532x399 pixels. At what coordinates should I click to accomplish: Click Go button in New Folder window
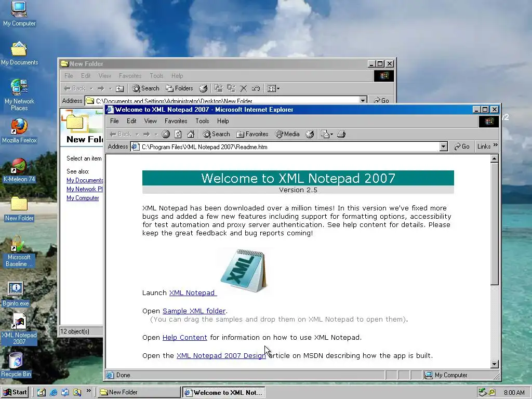click(x=381, y=100)
